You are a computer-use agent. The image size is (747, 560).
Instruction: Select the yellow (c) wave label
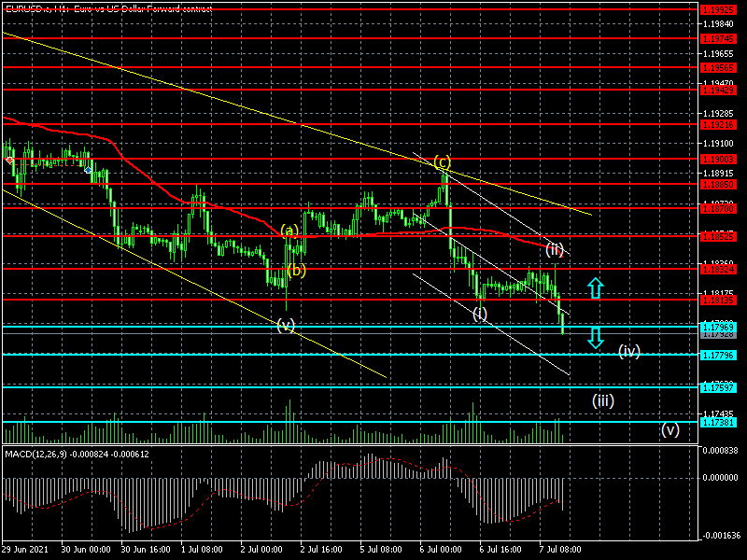click(x=442, y=161)
